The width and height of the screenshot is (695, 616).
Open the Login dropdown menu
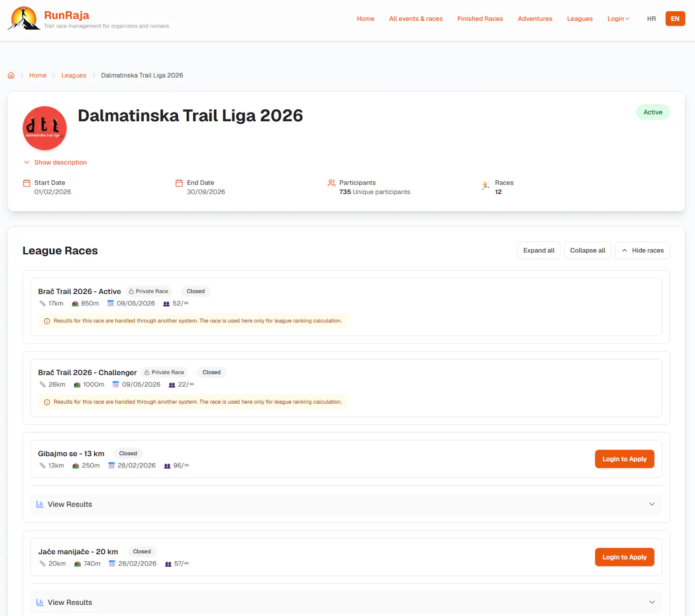click(x=618, y=19)
